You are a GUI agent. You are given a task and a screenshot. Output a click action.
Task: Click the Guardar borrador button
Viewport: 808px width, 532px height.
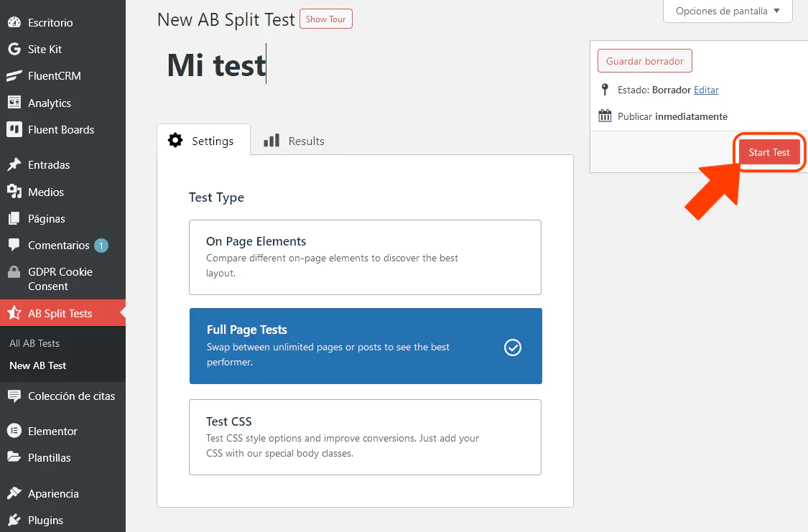point(644,62)
